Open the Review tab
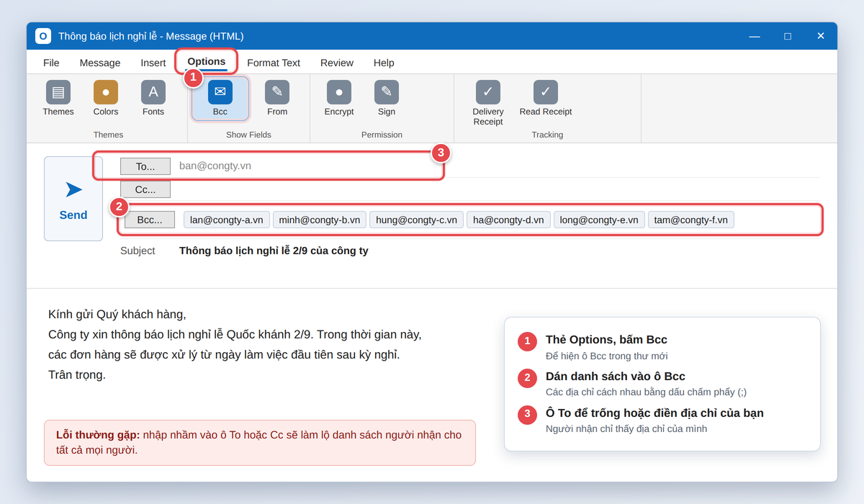Screen dimensions: 864x504 [x=337, y=63]
